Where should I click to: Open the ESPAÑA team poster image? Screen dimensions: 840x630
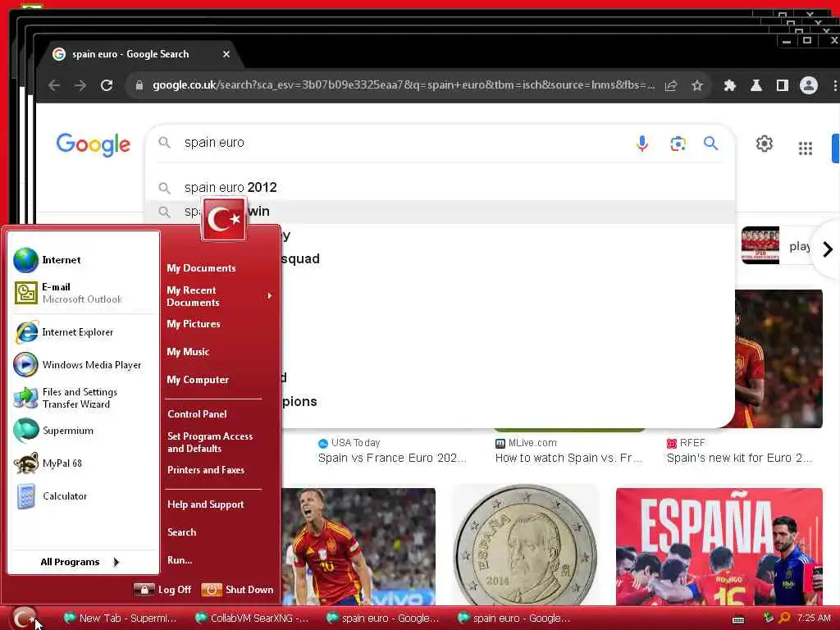(x=719, y=546)
